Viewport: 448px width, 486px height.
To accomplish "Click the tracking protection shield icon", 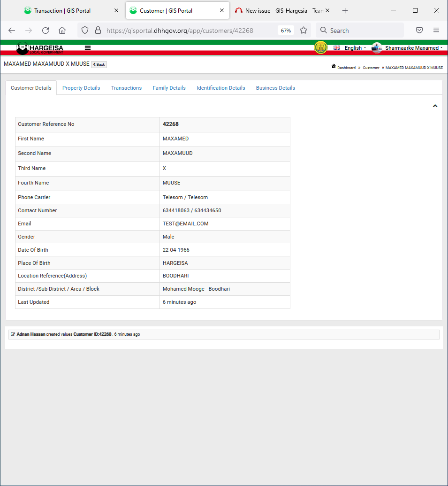I will click(x=85, y=31).
